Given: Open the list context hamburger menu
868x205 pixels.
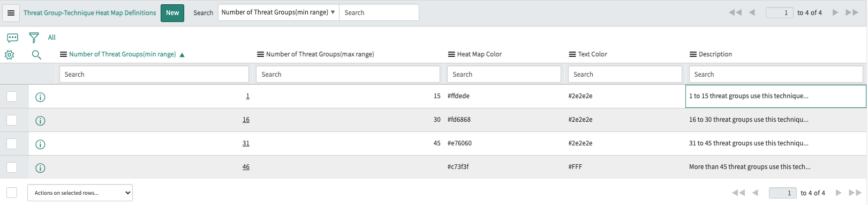Looking at the screenshot, I should tap(11, 13).
